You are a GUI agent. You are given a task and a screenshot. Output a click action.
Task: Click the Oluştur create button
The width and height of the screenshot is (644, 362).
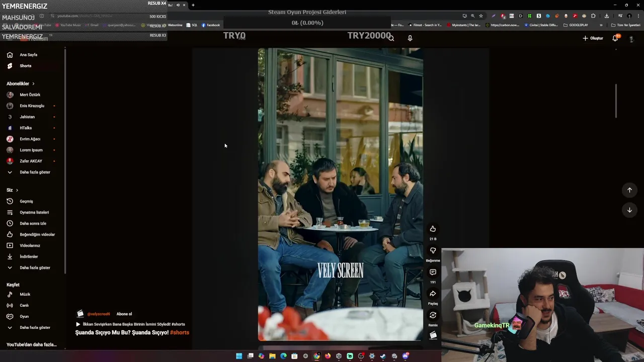pyautogui.click(x=593, y=38)
